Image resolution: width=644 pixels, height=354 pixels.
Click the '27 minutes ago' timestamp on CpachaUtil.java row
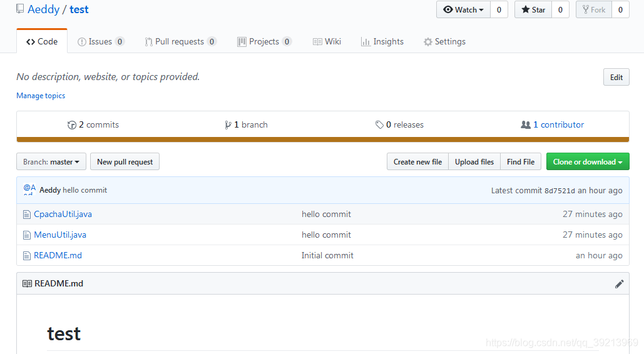[593, 214]
